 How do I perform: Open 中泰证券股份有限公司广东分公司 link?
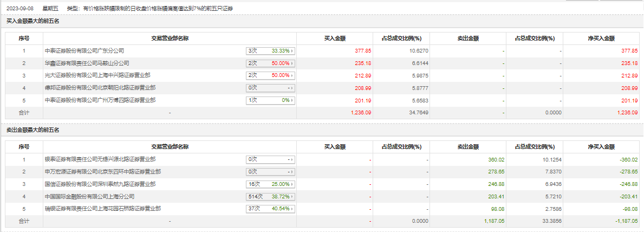pos(84,51)
